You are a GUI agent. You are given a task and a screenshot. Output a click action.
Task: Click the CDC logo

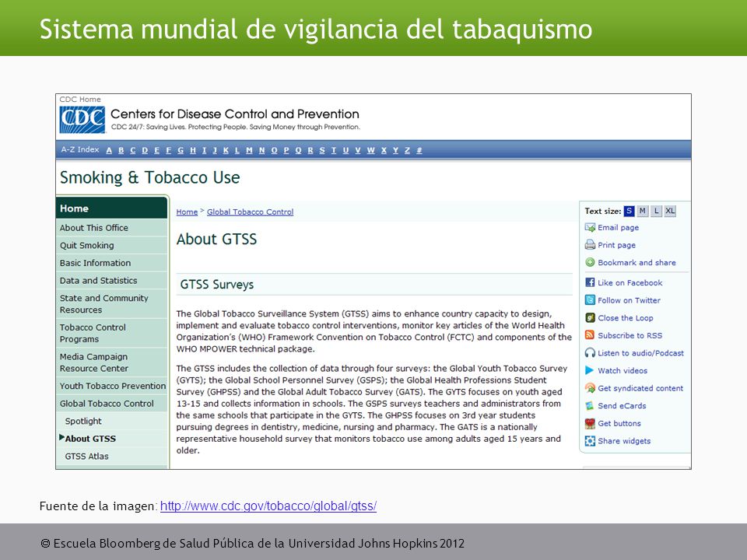click(82, 120)
